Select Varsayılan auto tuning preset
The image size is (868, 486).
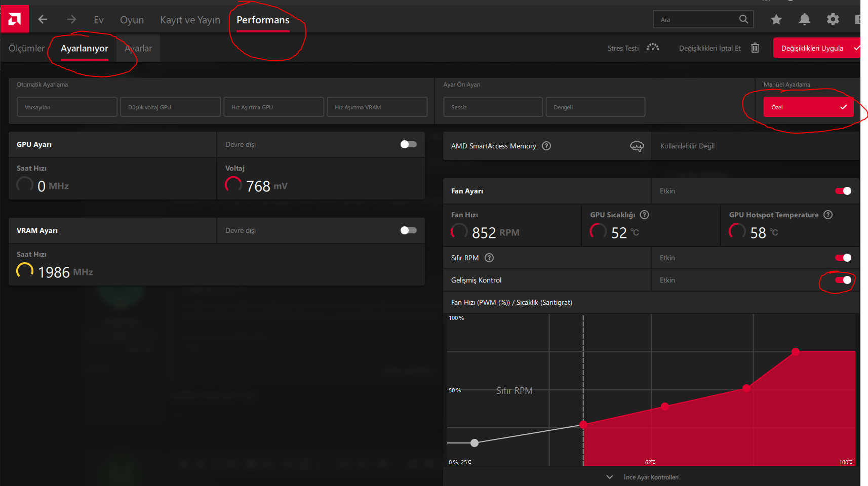67,107
